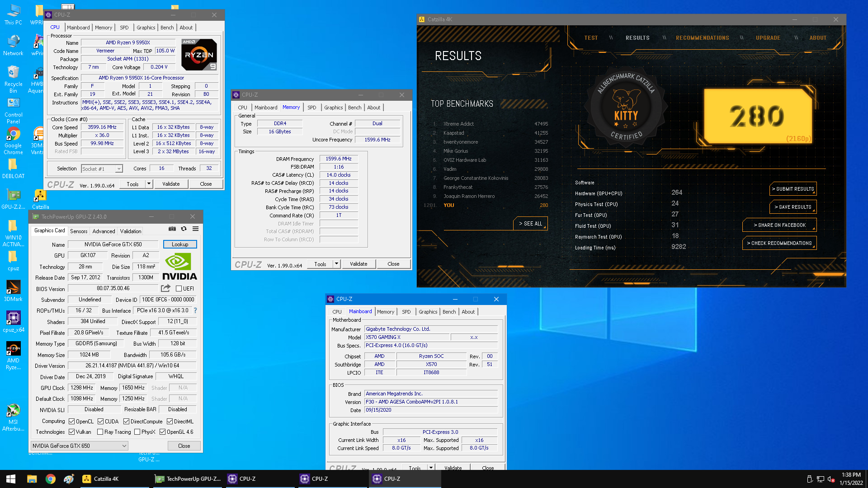Screen dimensions: 868x488
Task: Open This PC desktop icon
Action: click(x=13, y=14)
